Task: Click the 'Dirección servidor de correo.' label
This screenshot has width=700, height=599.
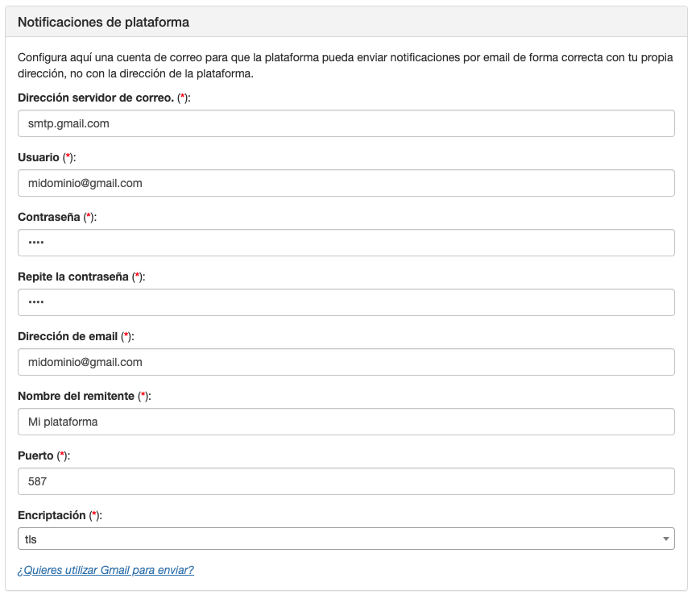Action: (x=95, y=98)
